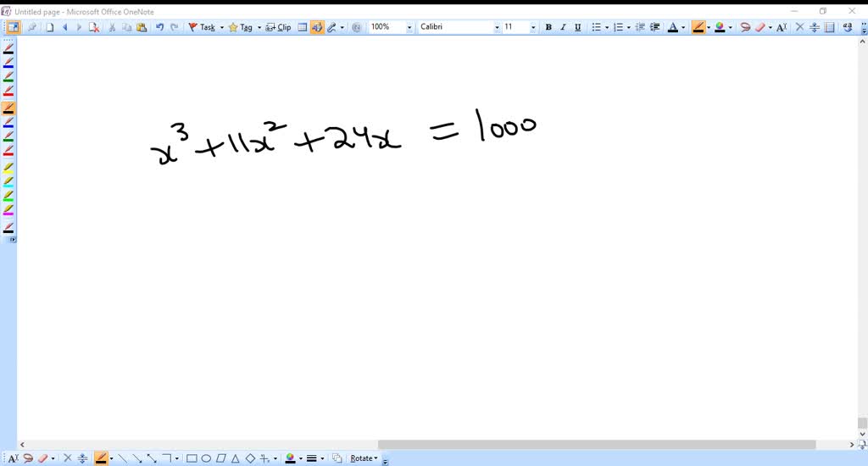Choose line thickness in bottom toolbar
Screen dimensions: 868x466
[312, 458]
